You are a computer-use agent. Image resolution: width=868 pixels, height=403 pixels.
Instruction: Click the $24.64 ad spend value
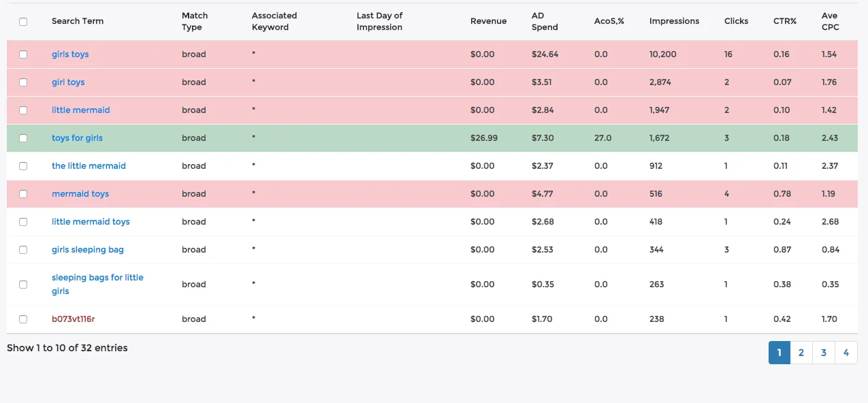545,54
